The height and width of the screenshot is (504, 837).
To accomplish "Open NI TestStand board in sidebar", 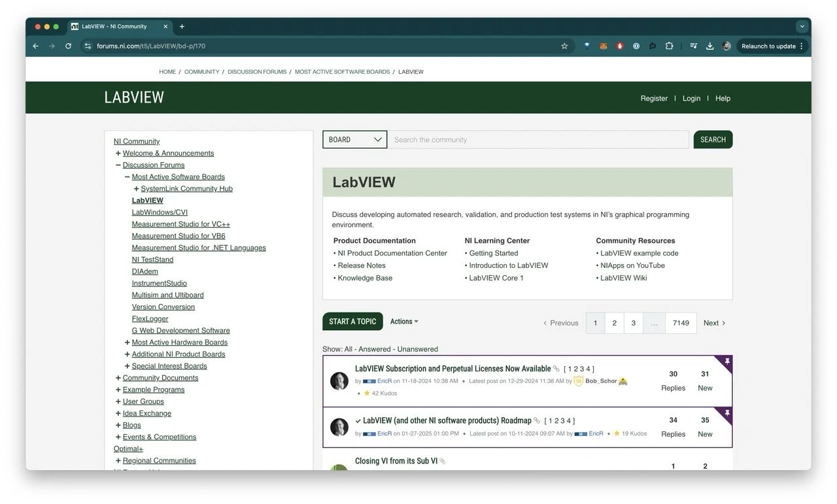I will click(152, 260).
